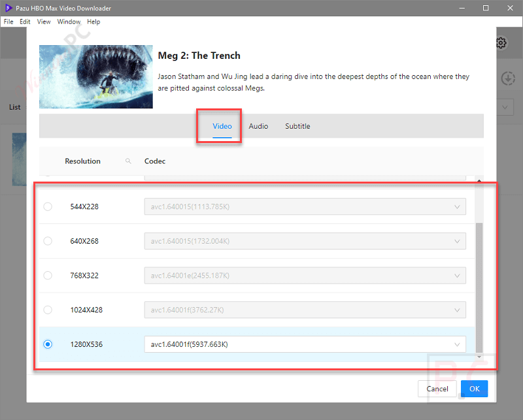Image resolution: width=523 pixels, height=420 pixels.
Task: Click the movie description text
Action: click(x=314, y=82)
